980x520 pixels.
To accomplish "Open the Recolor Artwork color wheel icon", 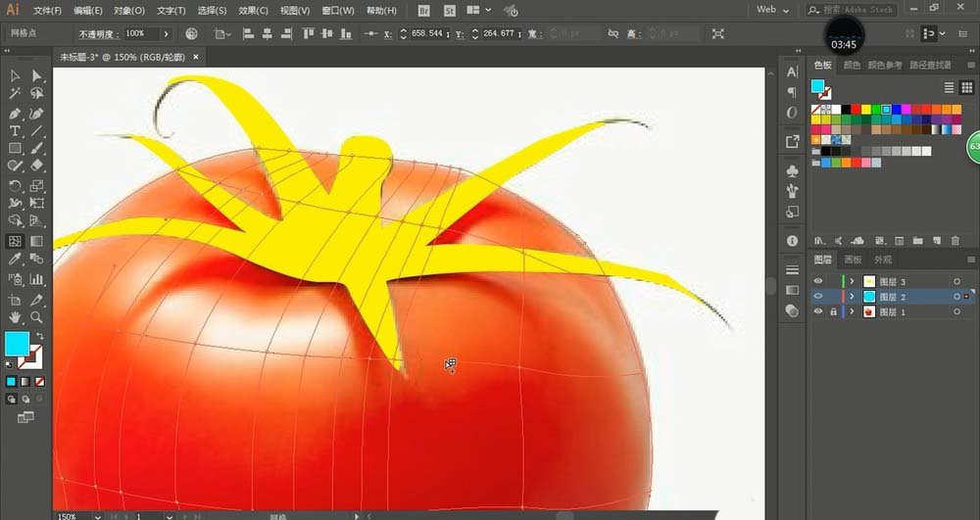I will 192,33.
